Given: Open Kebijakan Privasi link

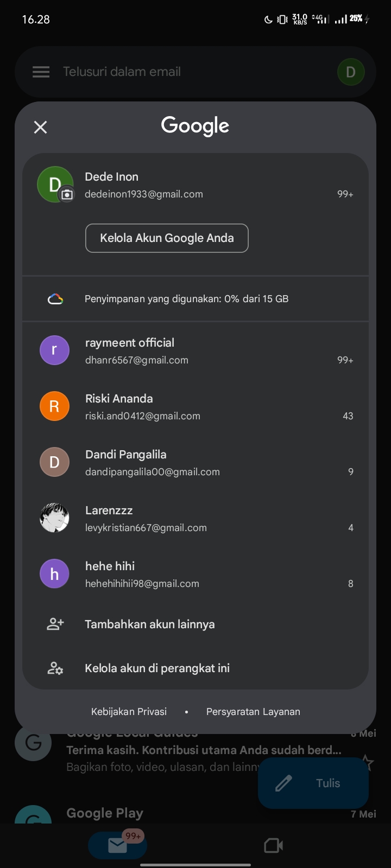Looking at the screenshot, I should coord(129,712).
